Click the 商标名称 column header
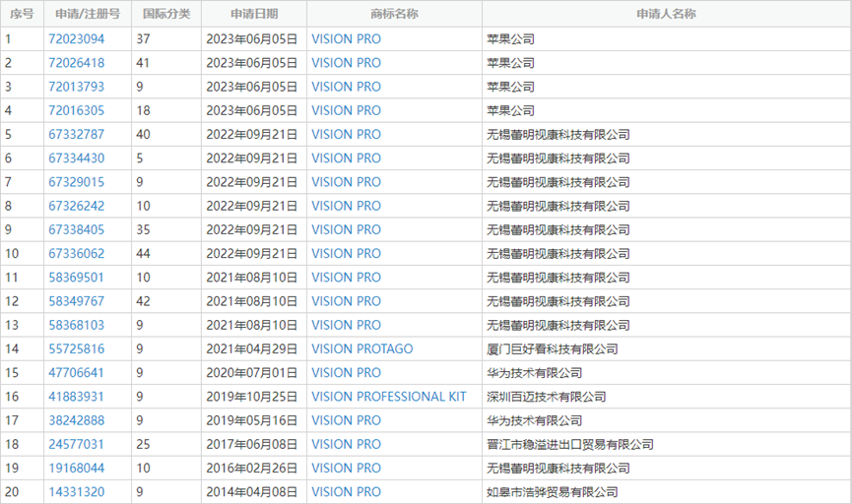Screen dimensions: 852x504 tap(394, 14)
